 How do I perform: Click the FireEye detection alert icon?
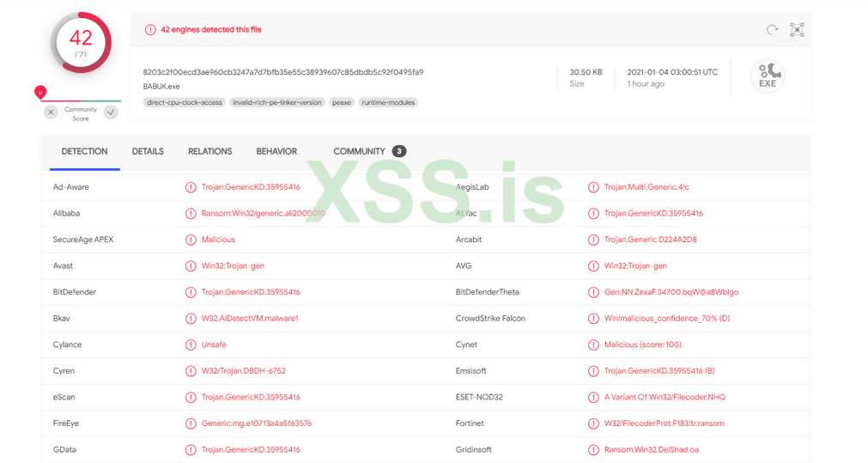click(191, 423)
